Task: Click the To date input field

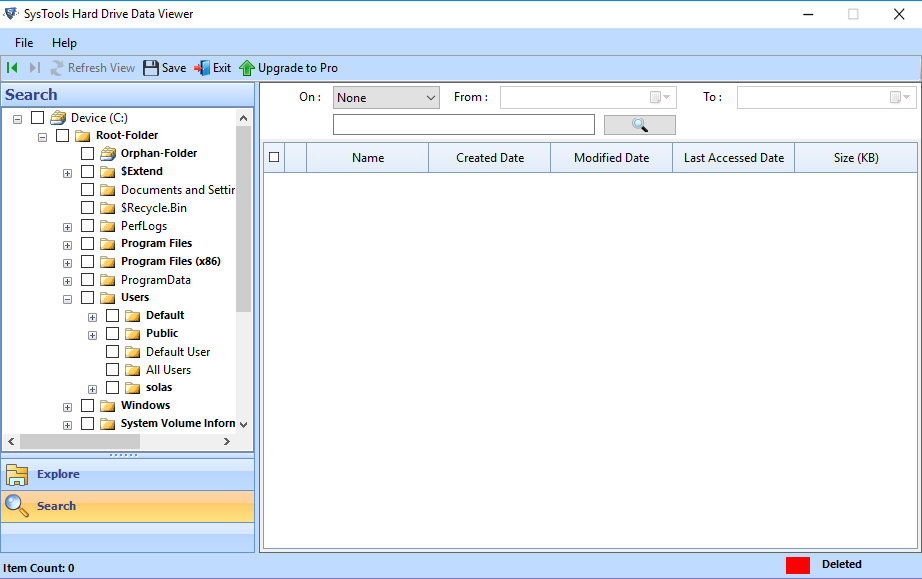Action: pos(827,98)
